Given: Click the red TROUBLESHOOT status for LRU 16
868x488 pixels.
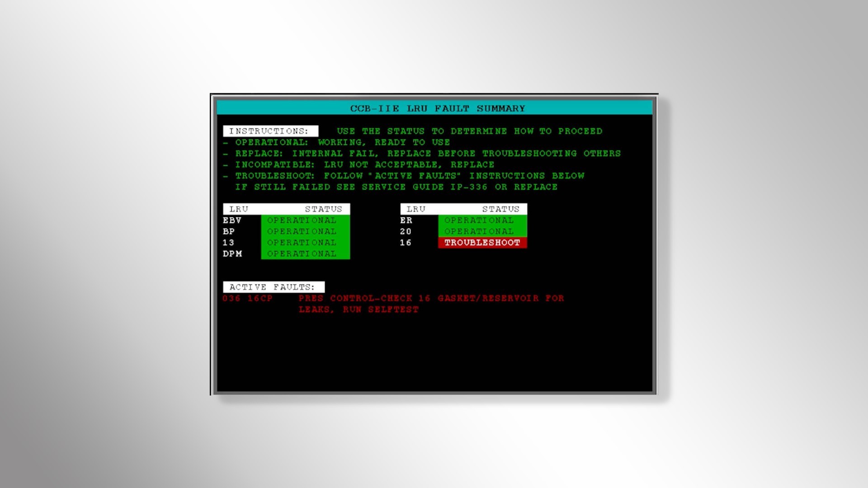Looking at the screenshot, I should [x=482, y=243].
